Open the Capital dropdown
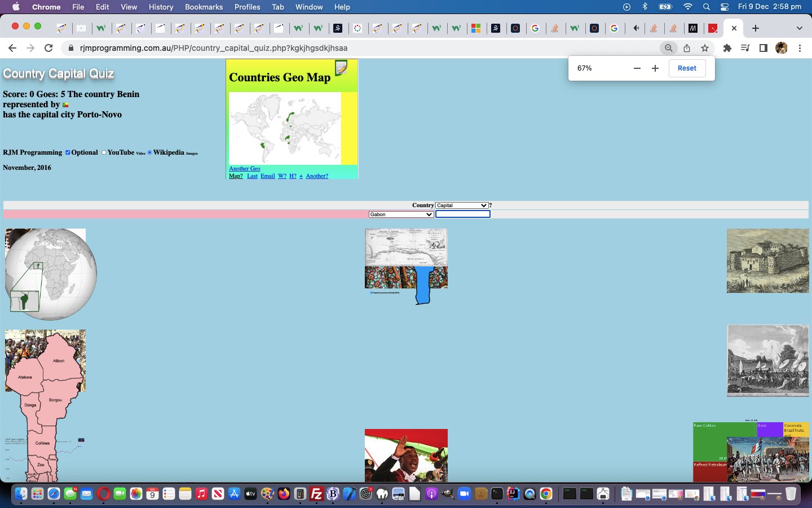Screen dimensions: 812x508 pos(462,205)
